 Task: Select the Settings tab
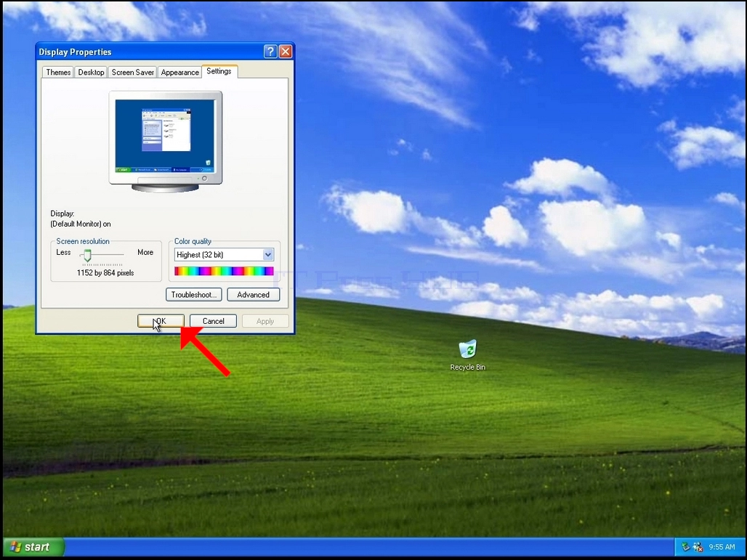219,71
